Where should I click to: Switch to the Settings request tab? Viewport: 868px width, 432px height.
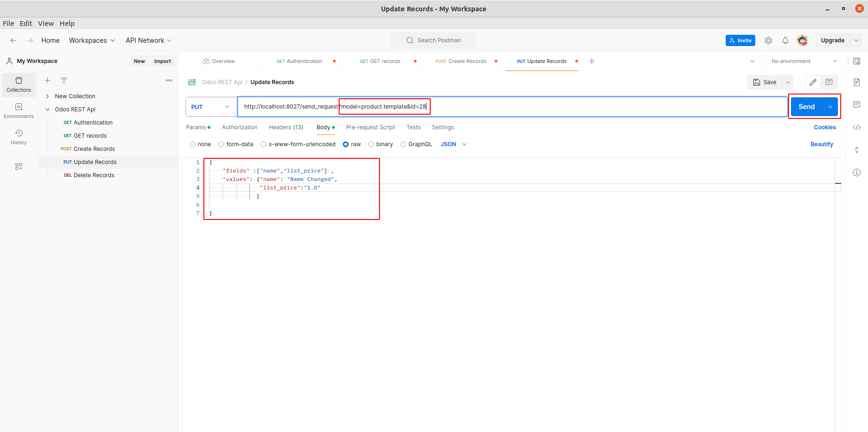(443, 127)
